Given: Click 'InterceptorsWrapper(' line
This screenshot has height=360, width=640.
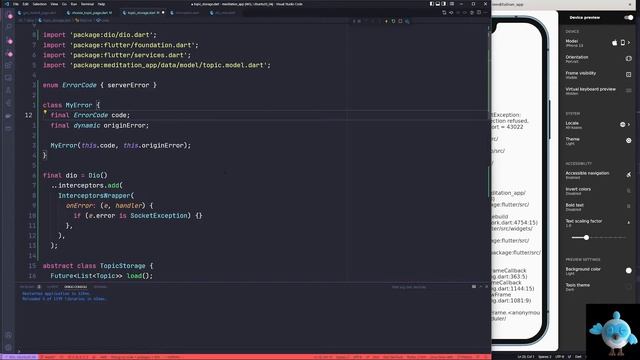Looking at the screenshot, I should (96, 196).
